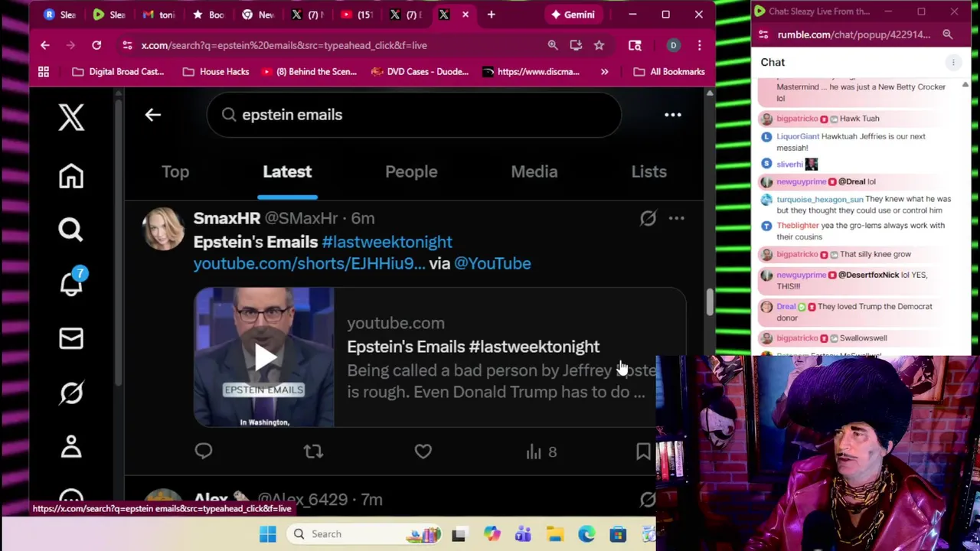Expand hidden bookmarks chevron
Image resolution: width=980 pixels, height=551 pixels.
(x=604, y=72)
